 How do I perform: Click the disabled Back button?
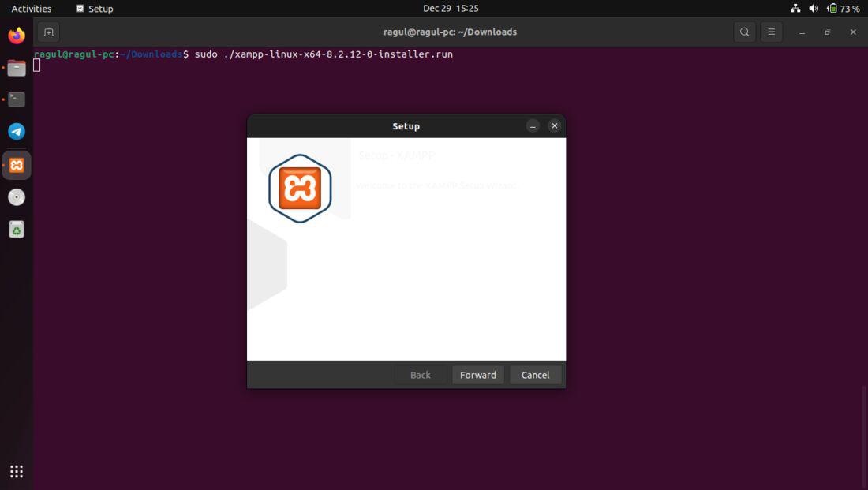point(420,375)
